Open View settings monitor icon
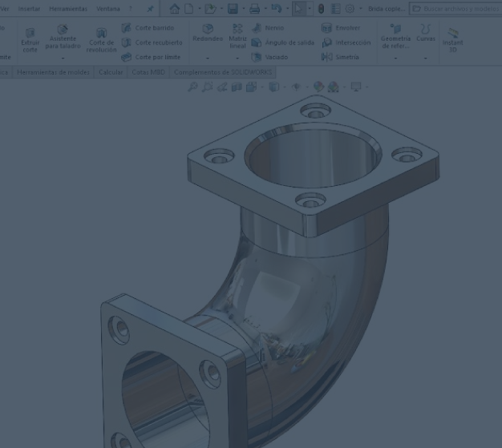This screenshot has width=502, height=448. click(356, 87)
